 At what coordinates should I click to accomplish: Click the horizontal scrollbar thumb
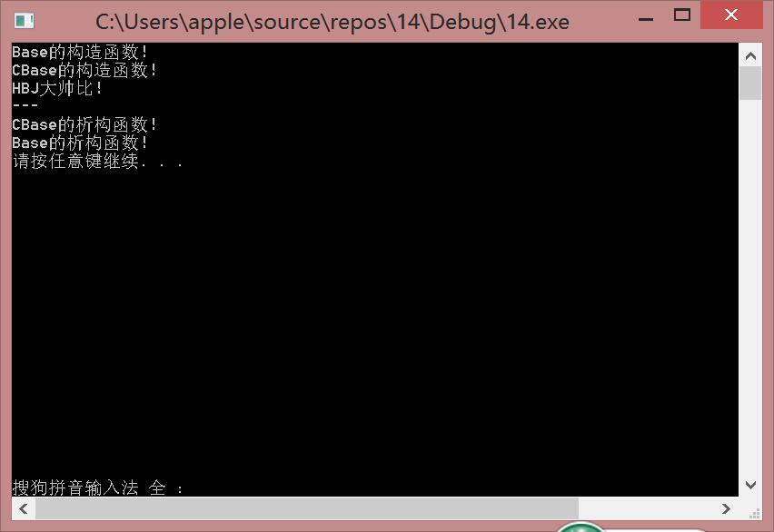tap(306, 507)
